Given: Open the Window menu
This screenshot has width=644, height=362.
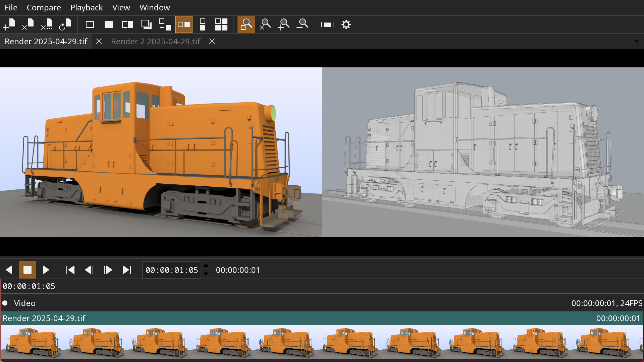Looking at the screenshot, I should point(155,7).
